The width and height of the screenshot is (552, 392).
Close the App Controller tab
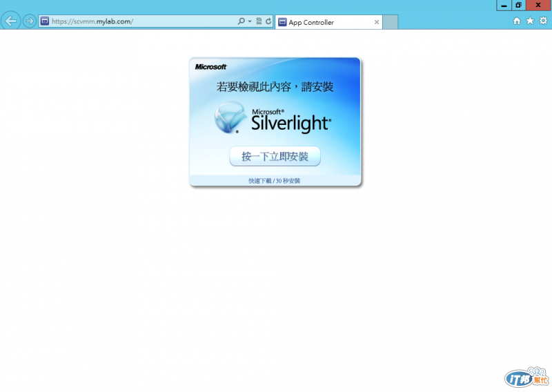tap(377, 22)
